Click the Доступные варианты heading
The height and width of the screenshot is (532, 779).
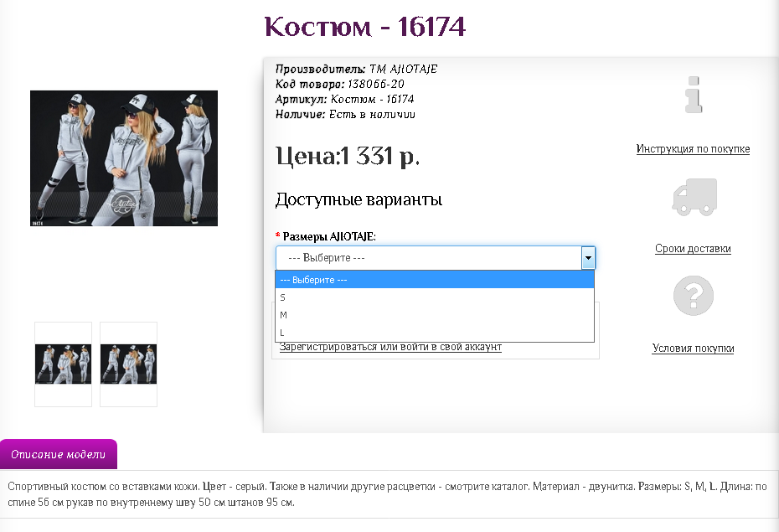(x=359, y=199)
